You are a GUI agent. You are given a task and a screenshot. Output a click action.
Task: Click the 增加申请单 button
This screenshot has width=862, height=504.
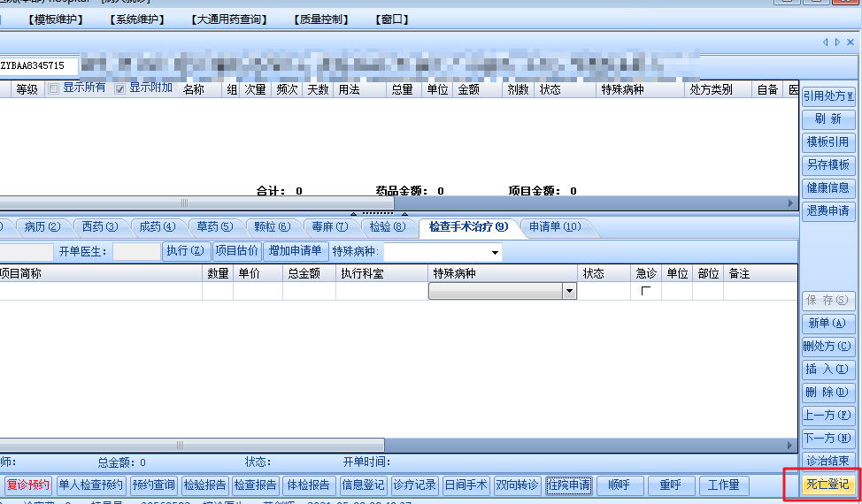click(x=296, y=251)
